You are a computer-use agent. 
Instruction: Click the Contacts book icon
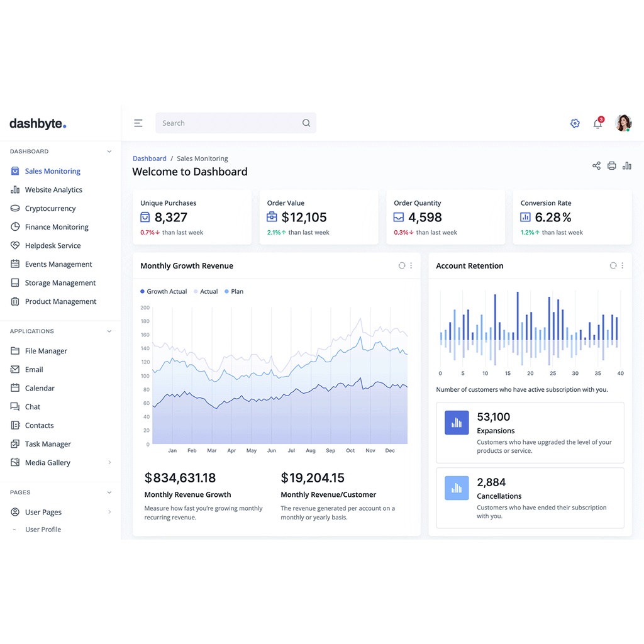(15, 425)
